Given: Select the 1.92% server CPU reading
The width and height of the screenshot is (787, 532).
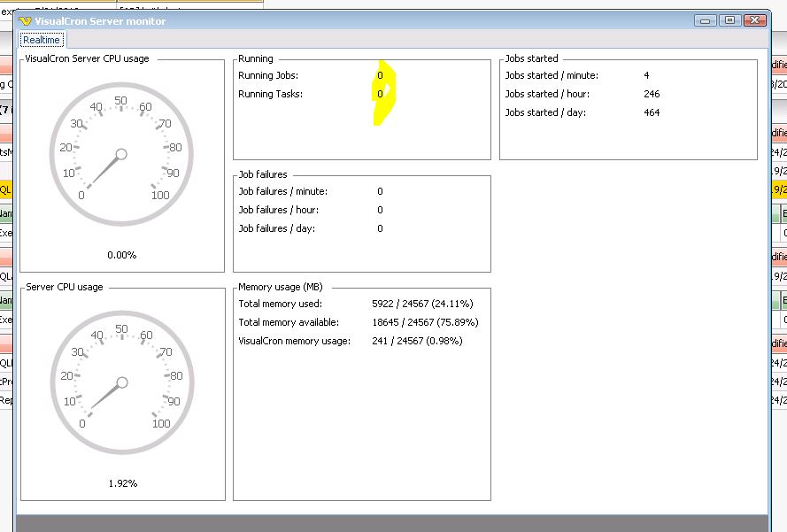Looking at the screenshot, I should (x=121, y=483).
